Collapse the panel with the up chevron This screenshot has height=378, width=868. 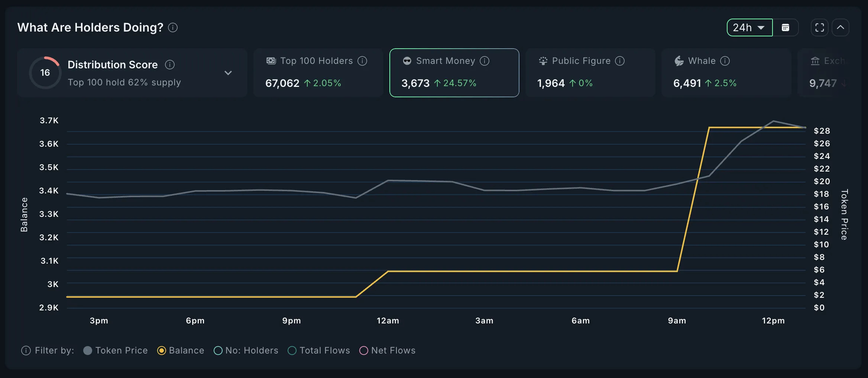coord(841,27)
